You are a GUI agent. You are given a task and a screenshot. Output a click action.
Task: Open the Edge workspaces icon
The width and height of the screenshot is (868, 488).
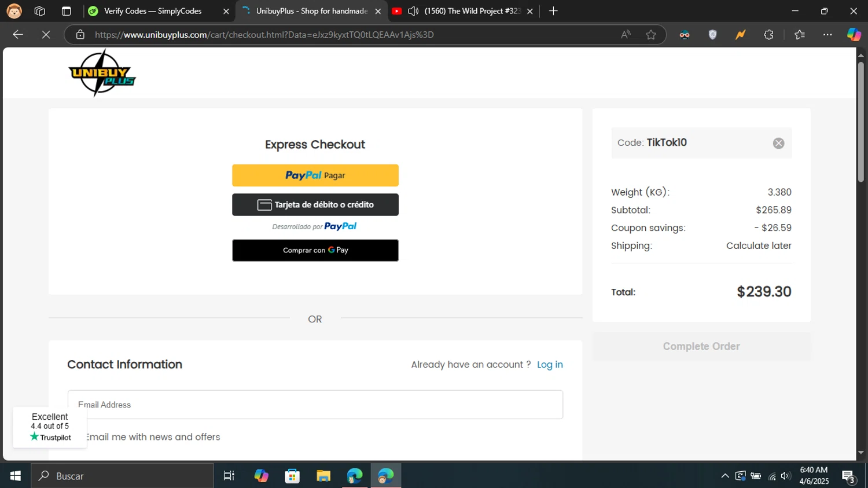40,11
